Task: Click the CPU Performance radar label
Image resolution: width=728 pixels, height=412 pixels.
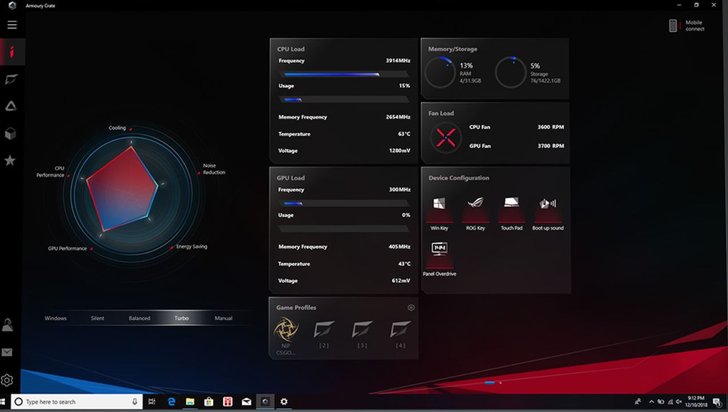Action: (51, 171)
